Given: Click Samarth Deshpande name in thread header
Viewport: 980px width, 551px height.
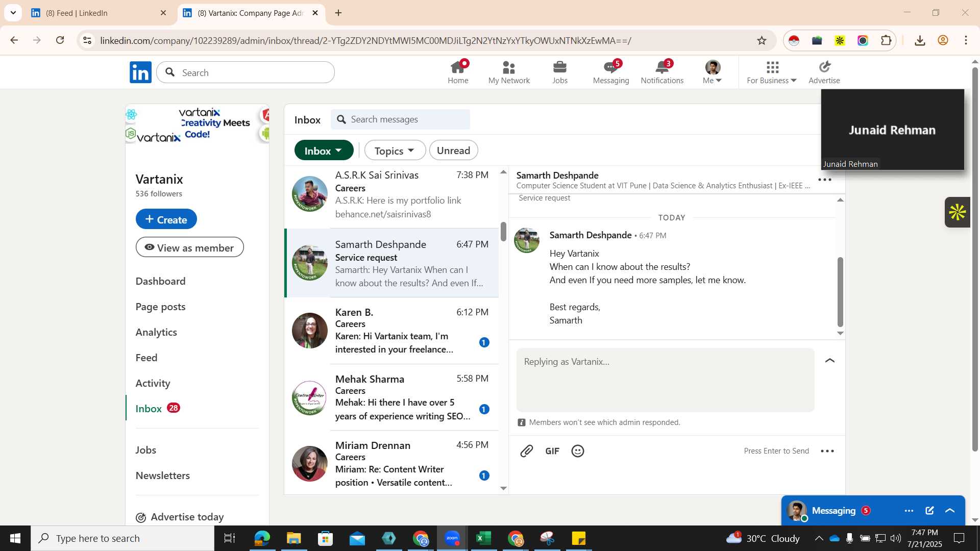Looking at the screenshot, I should (557, 175).
